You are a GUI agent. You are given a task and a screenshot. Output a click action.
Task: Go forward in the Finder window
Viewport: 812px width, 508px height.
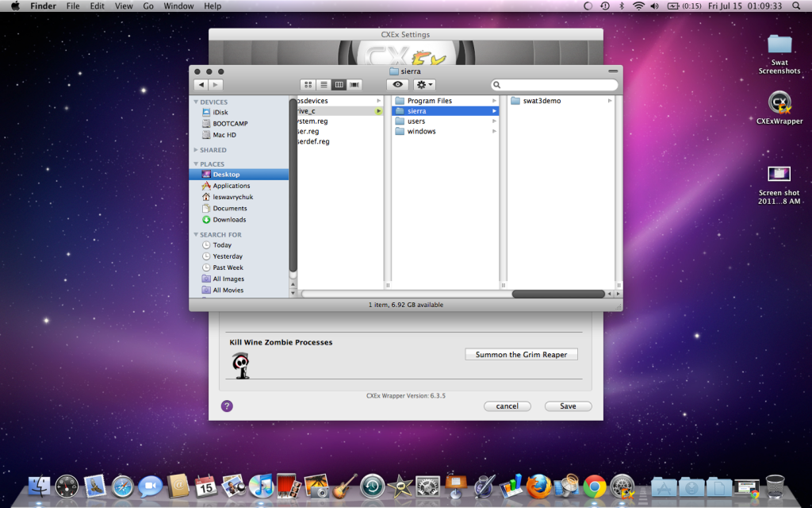216,84
